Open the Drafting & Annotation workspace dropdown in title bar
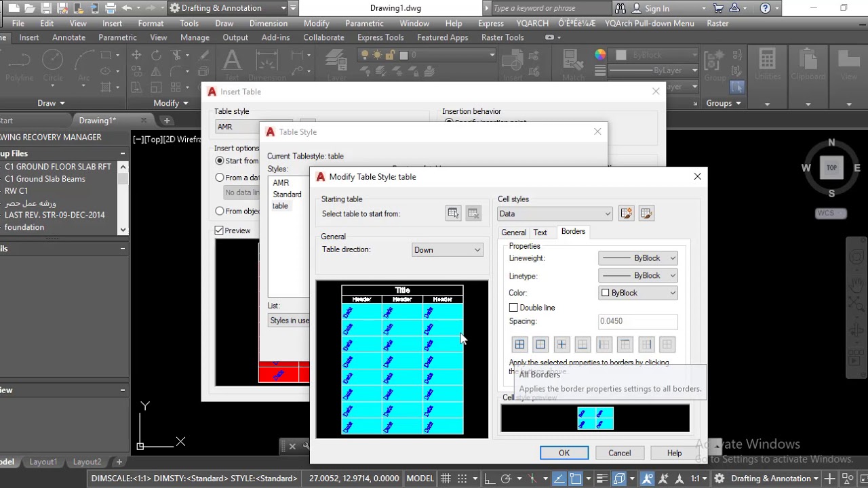This screenshot has width=868, height=488. [227, 8]
